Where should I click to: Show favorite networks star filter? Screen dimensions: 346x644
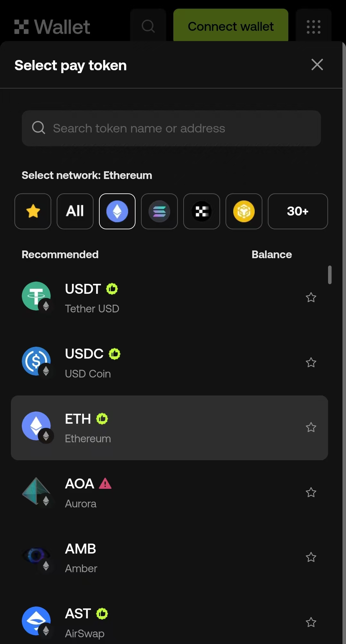pyautogui.click(x=33, y=211)
